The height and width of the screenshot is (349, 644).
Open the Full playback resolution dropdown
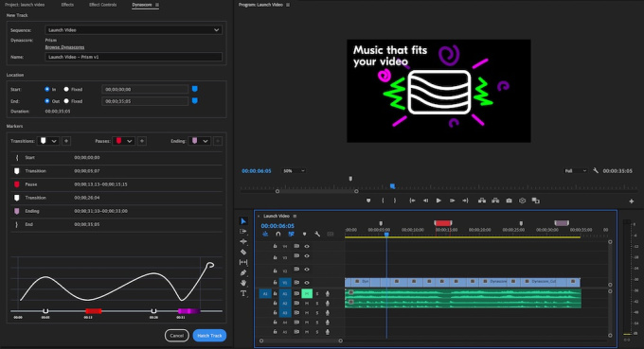576,170
